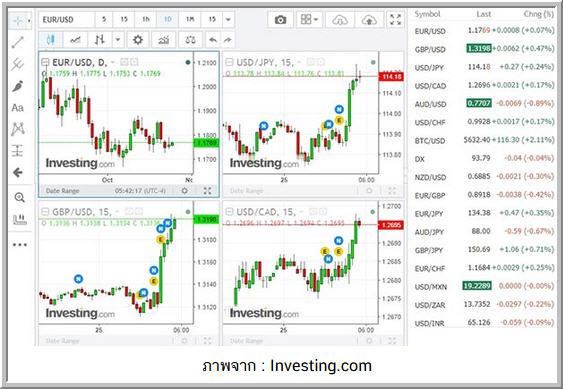Toggle the USD/JPY chart legend box
The width and height of the screenshot is (563, 389).
pos(229,62)
